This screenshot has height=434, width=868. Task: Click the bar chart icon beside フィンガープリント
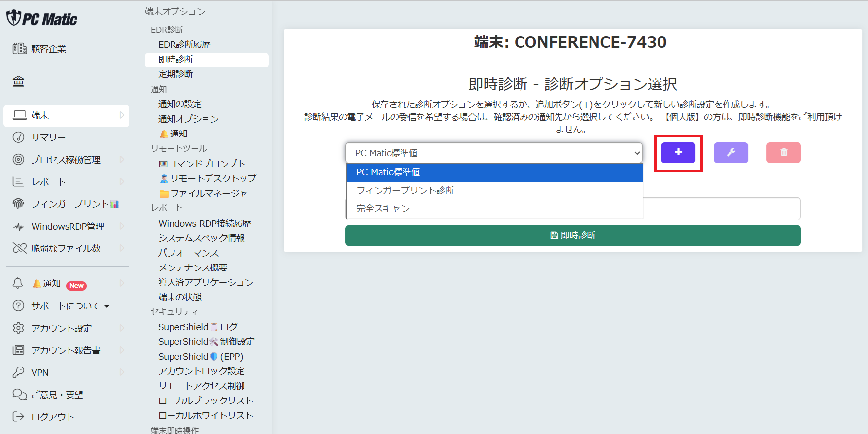click(114, 204)
